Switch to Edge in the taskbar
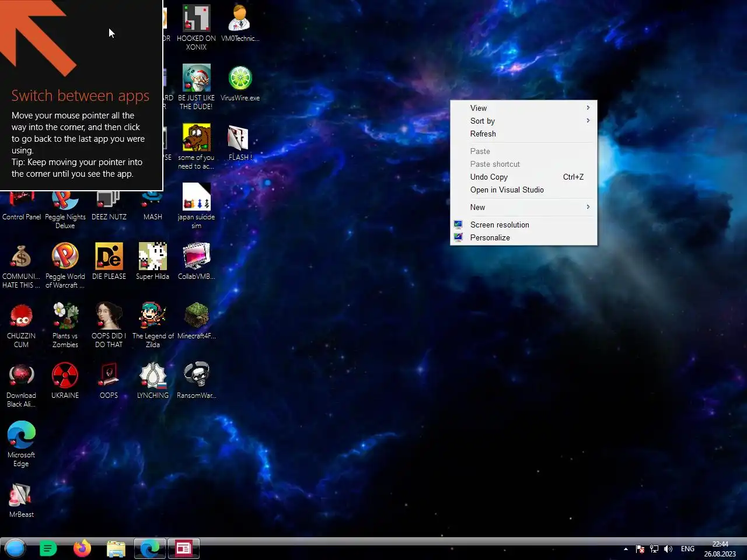The height and width of the screenshot is (560, 747). pos(150,548)
